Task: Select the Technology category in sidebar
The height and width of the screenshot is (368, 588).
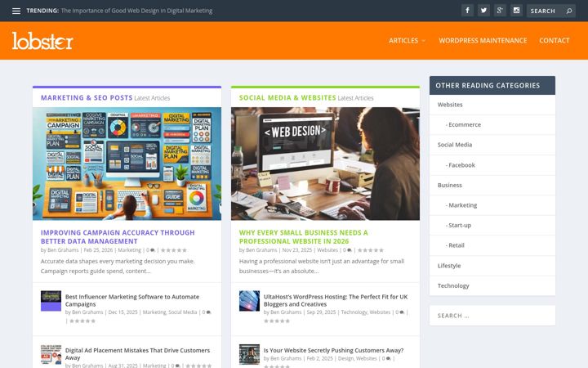Action: tap(453, 285)
